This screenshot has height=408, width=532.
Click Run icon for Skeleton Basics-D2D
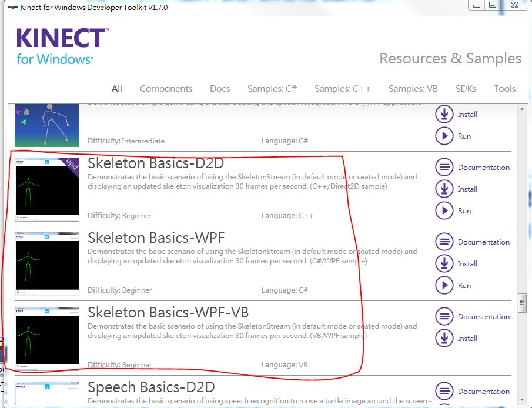click(444, 210)
